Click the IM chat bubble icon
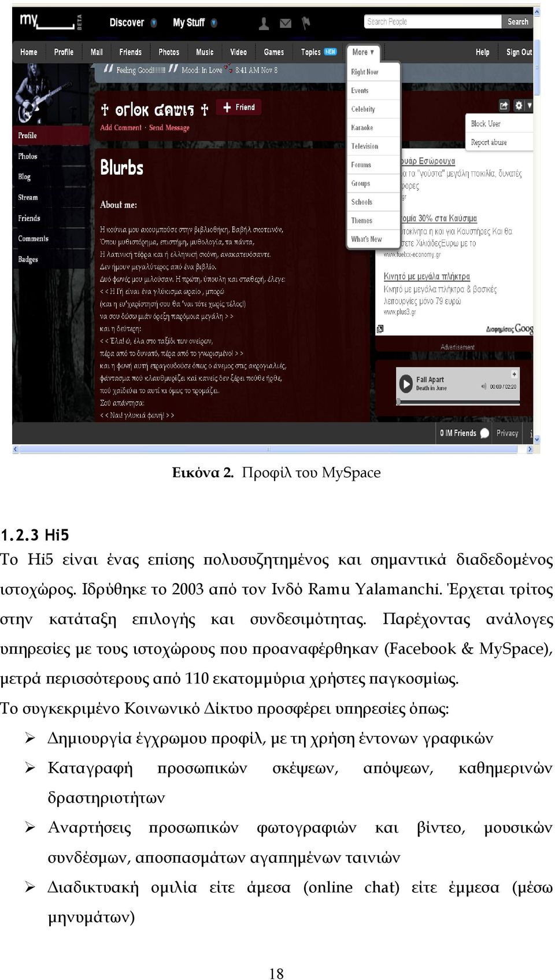This screenshot has width=555, height=980. coord(484,433)
